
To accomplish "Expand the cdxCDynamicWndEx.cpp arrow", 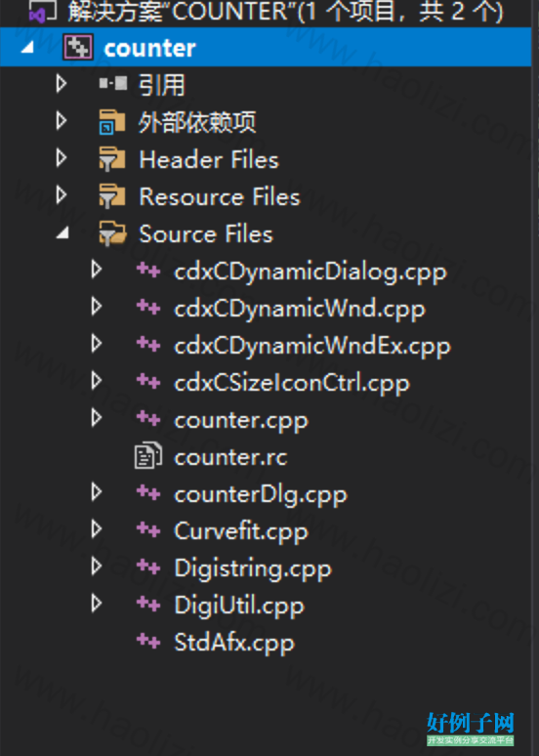I will pos(97,344).
